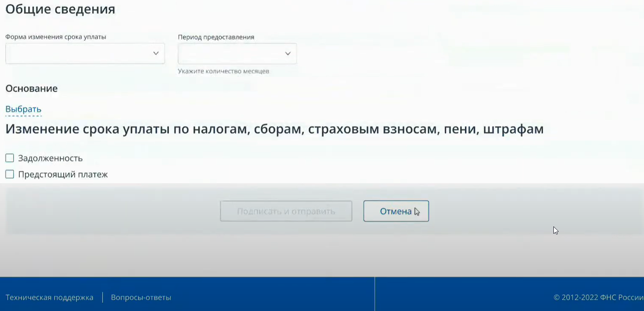The image size is (644, 311).
Task: Click the Изменение срока уплаты section heading
Action: point(274,129)
